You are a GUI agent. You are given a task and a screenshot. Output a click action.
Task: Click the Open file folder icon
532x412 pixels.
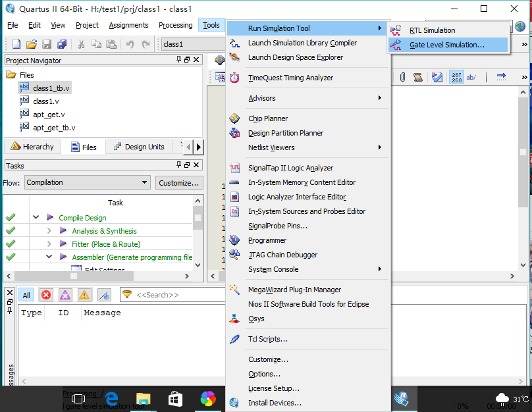[x=31, y=44]
